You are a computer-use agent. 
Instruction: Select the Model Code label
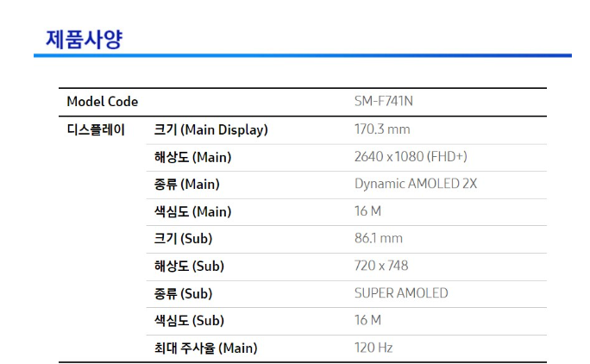pyautogui.click(x=103, y=102)
